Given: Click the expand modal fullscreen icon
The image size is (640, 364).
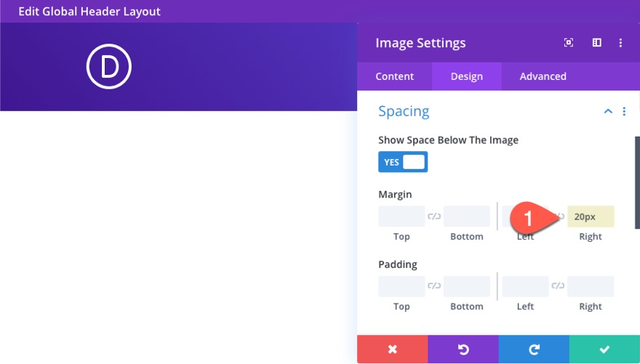Looking at the screenshot, I should [569, 43].
